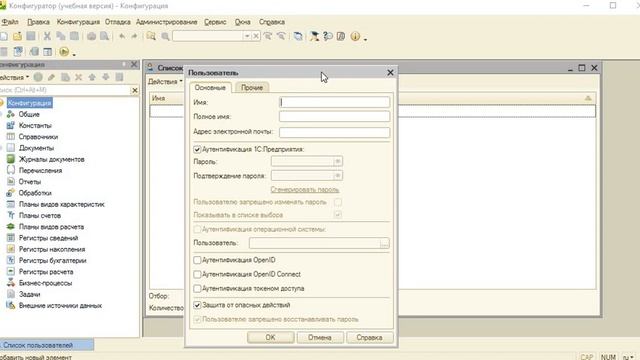640x360 pixels.
Task: Open dropdown arrow next to info icon
Action: click(x=365, y=39)
